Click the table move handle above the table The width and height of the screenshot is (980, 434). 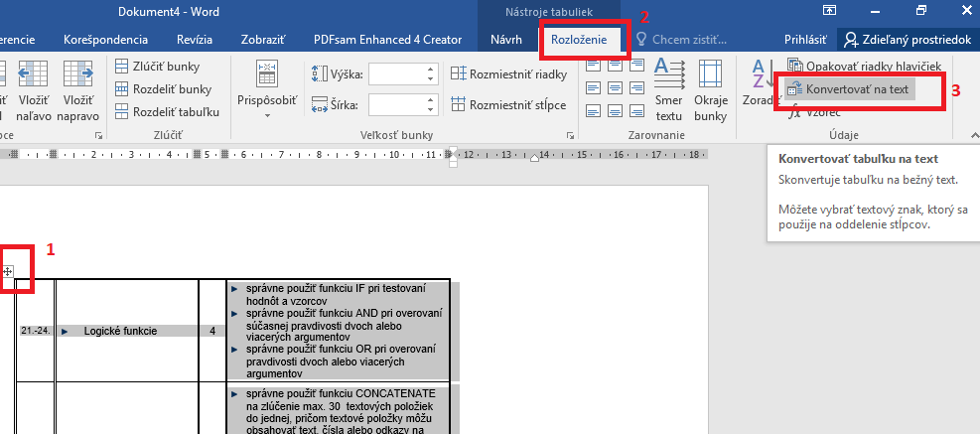pyautogui.click(x=8, y=271)
